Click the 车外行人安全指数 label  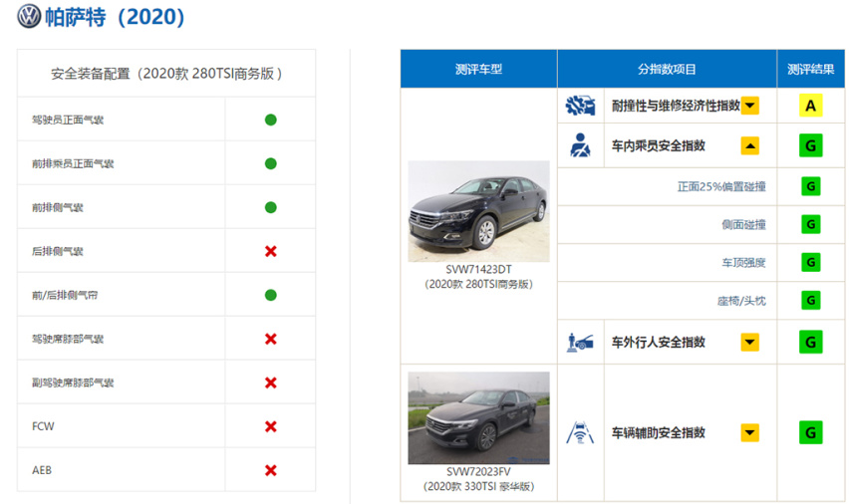coord(659,342)
